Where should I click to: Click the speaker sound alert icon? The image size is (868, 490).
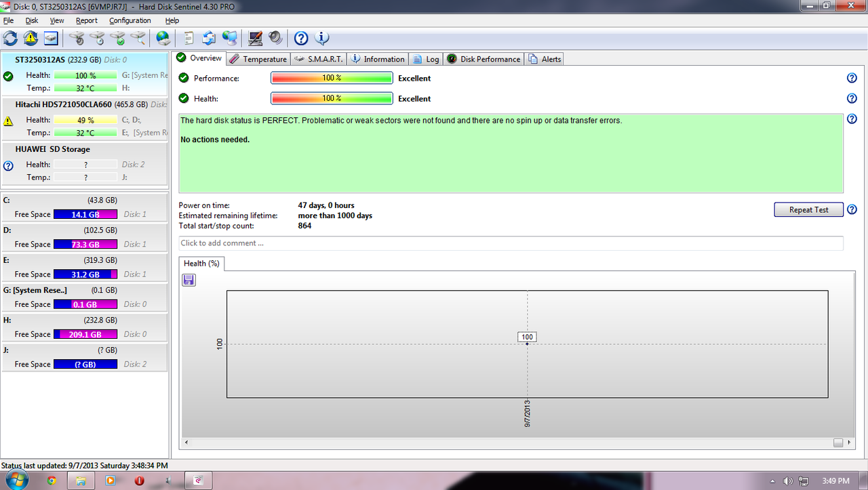[275, 38]
